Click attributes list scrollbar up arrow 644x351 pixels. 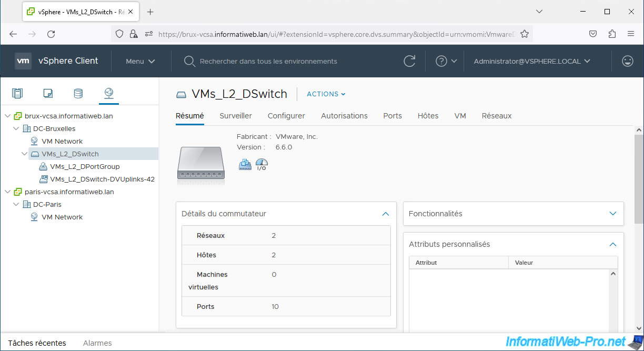(613, 274)
